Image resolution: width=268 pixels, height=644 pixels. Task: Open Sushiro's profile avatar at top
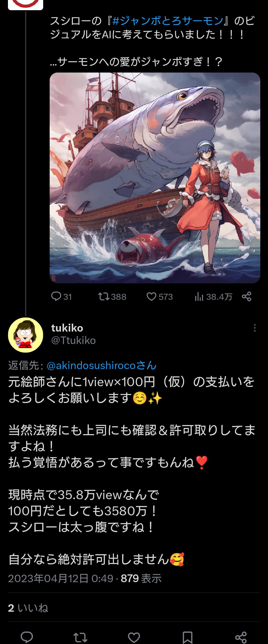pyautogui.click(x=26, y=4)
